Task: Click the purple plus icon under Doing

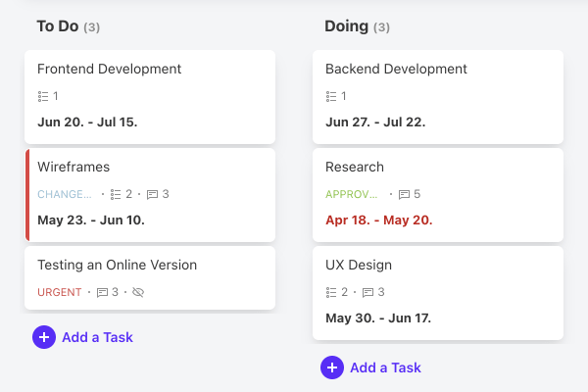Action: point(332,367)
